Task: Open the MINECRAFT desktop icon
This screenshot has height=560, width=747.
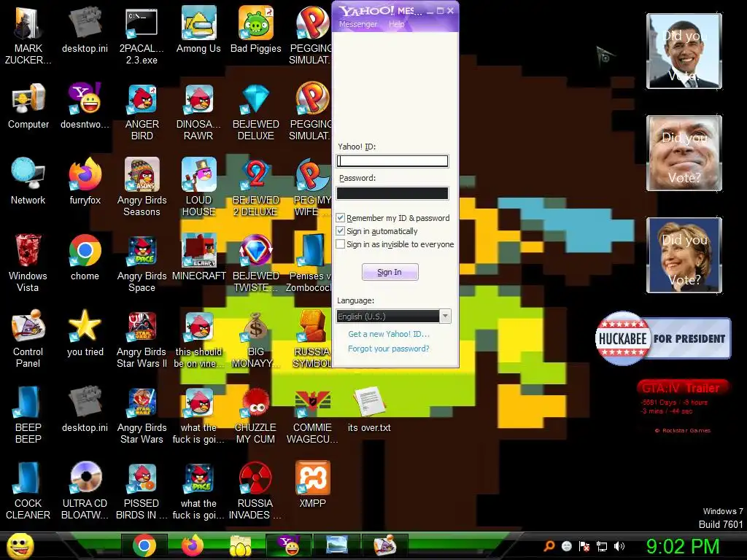Action: 198,257
